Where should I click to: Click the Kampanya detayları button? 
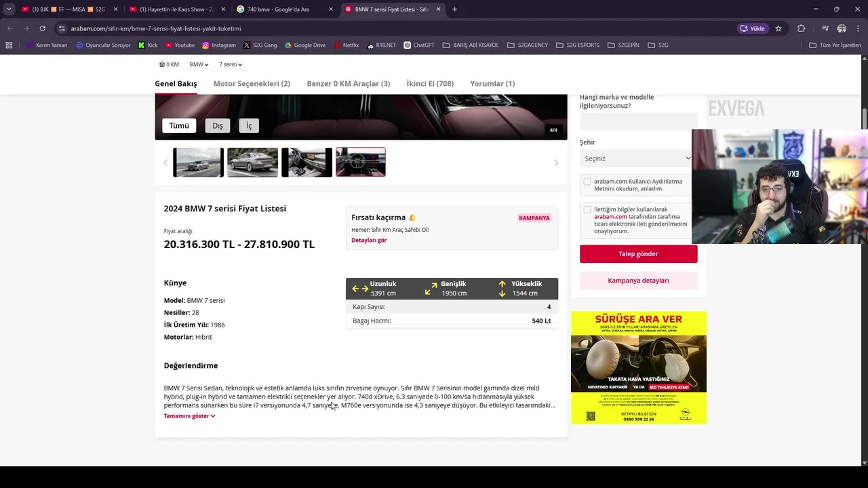[638, 281]
